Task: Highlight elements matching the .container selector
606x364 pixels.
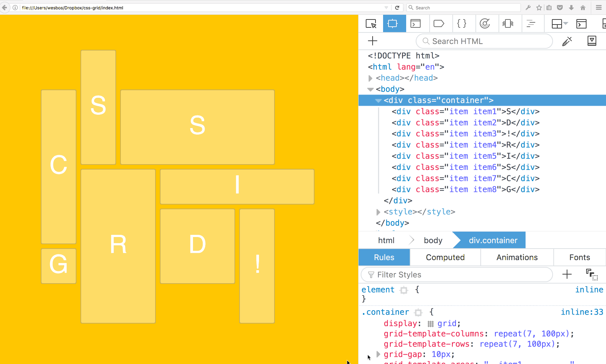Action: click(418, 312)
